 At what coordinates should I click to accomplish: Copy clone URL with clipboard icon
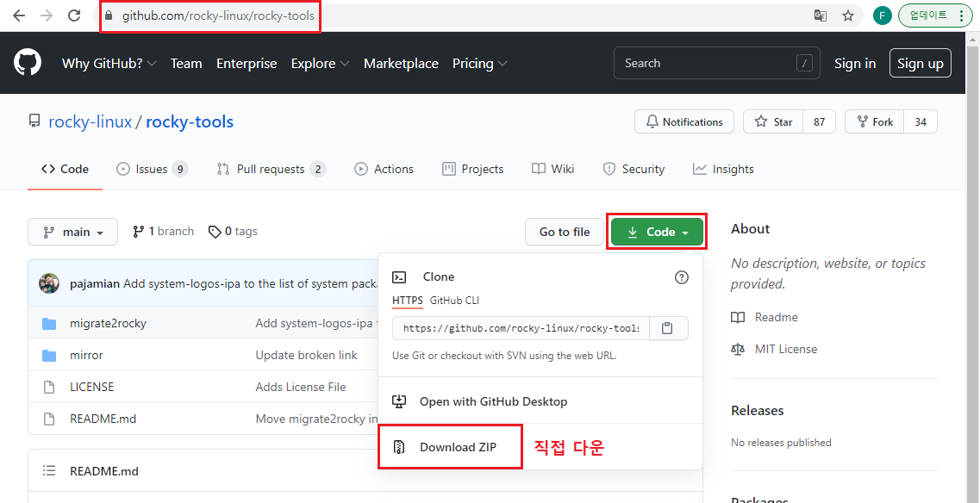pyautogui.click(x=668, y=328)
